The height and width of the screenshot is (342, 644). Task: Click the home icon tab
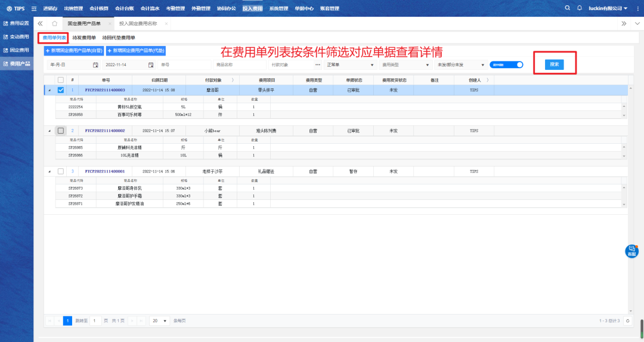[54, 23]
